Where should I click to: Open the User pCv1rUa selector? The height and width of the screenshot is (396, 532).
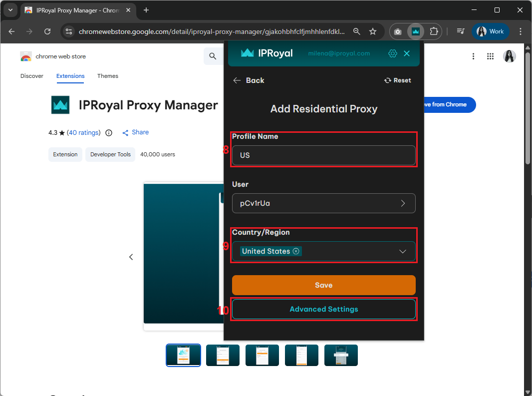click(323, 203)
